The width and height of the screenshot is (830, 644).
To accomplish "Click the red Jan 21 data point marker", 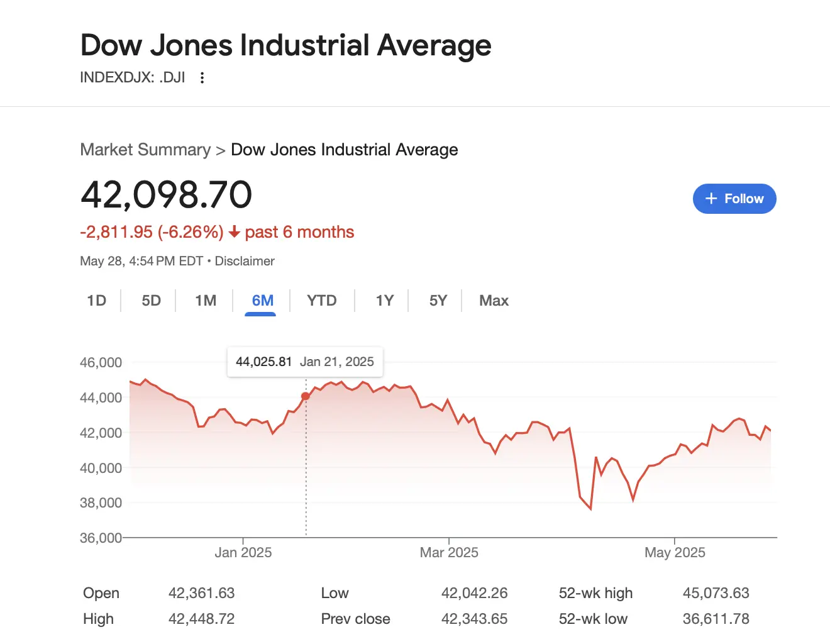I will click(x=306, y=396).
